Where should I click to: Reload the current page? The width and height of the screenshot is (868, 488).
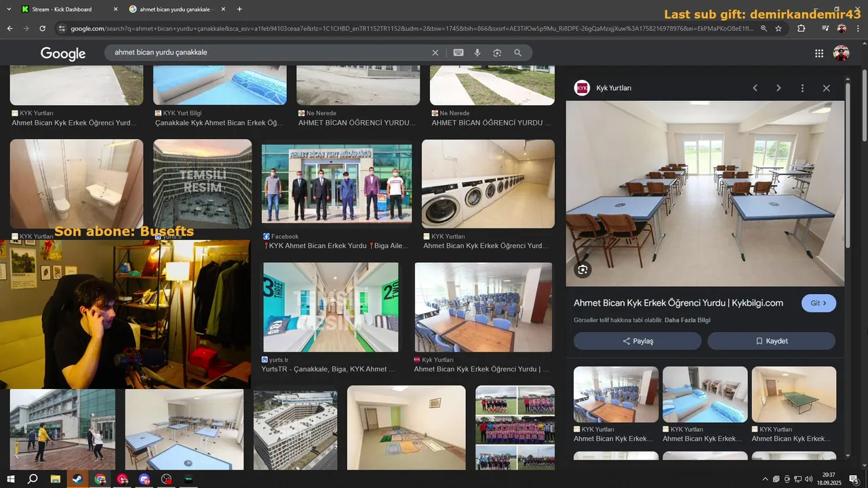(42, 28)
